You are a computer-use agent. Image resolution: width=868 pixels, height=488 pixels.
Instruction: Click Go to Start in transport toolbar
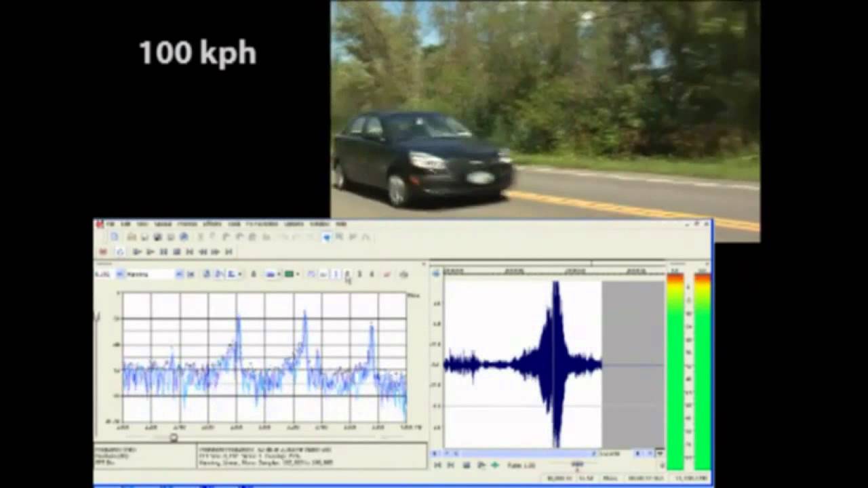pos(189,251)
